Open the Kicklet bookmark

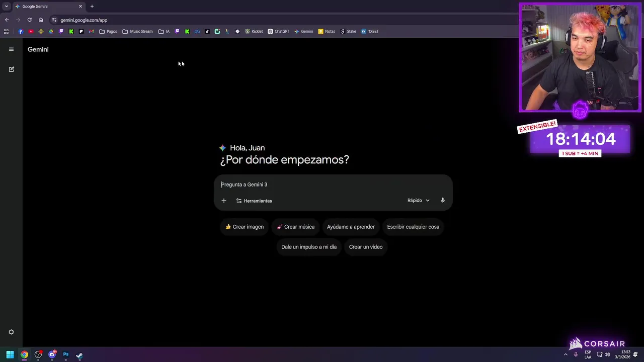tap(254, 31)
